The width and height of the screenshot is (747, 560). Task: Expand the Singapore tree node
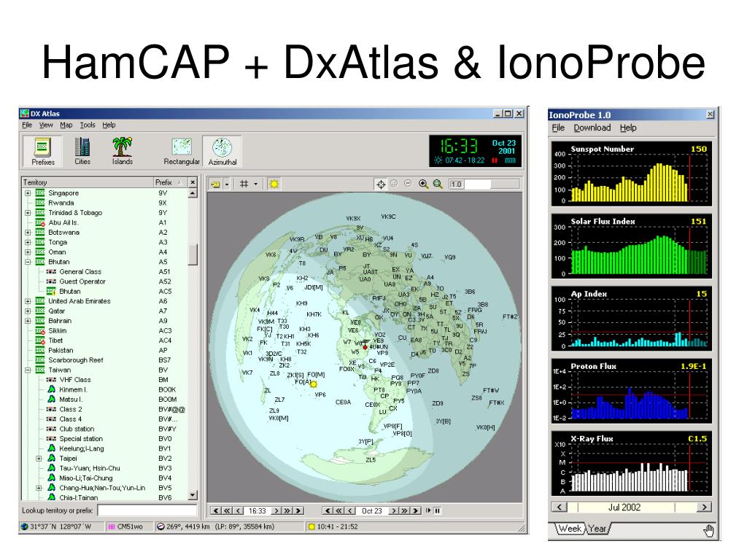pyautogui.click(x=28, y=193)
